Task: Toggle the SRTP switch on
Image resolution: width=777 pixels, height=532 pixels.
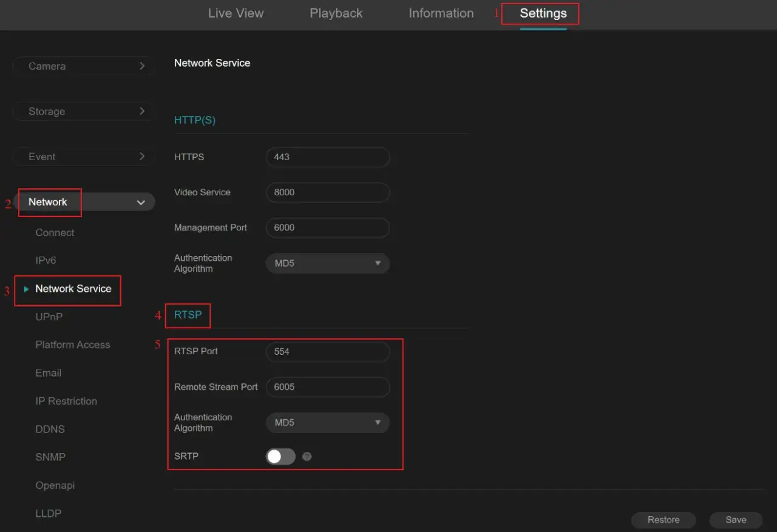Action: click(x=280, y=456)
